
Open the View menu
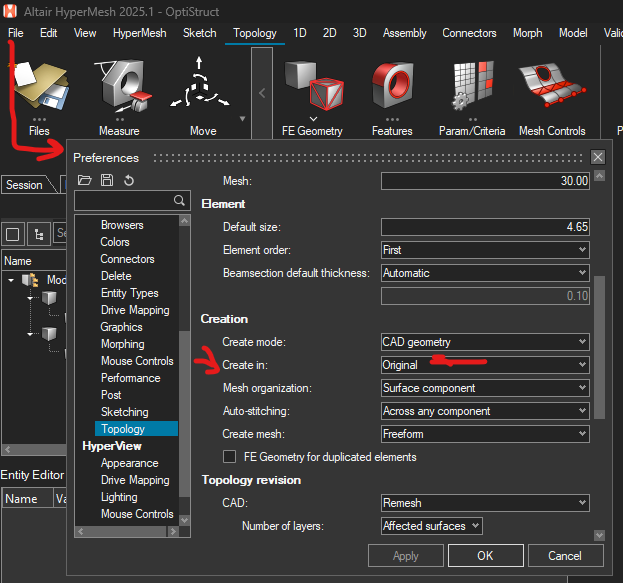[85, 33]
